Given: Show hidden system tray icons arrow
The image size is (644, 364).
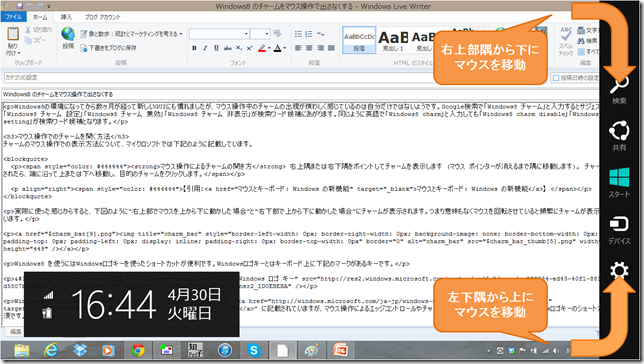Looking at the screenshot, I should tap(488, 351).
